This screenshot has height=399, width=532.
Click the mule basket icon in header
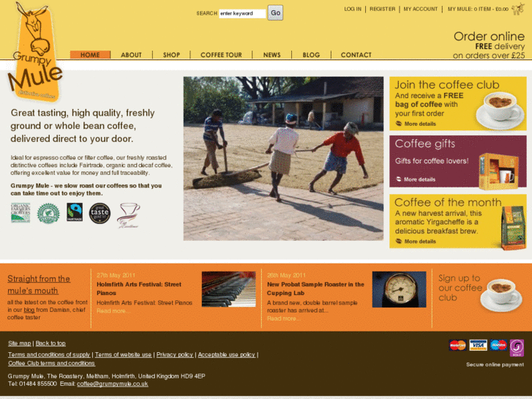pyautogui.click(x=518, y=9)
